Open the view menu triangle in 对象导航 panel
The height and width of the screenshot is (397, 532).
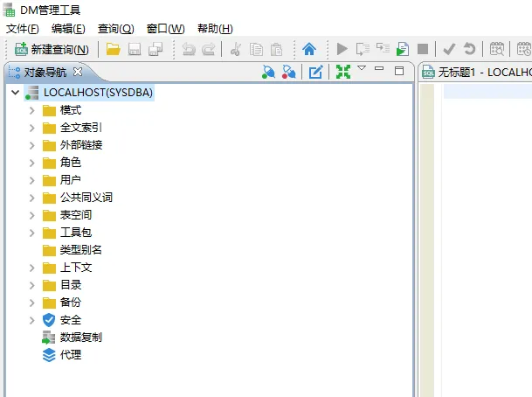point(362,68)
